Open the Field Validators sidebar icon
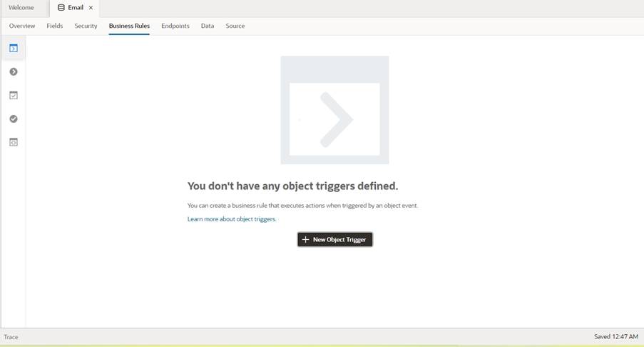The height and width of the screenshot is (347, 644). tap(14, 119)
